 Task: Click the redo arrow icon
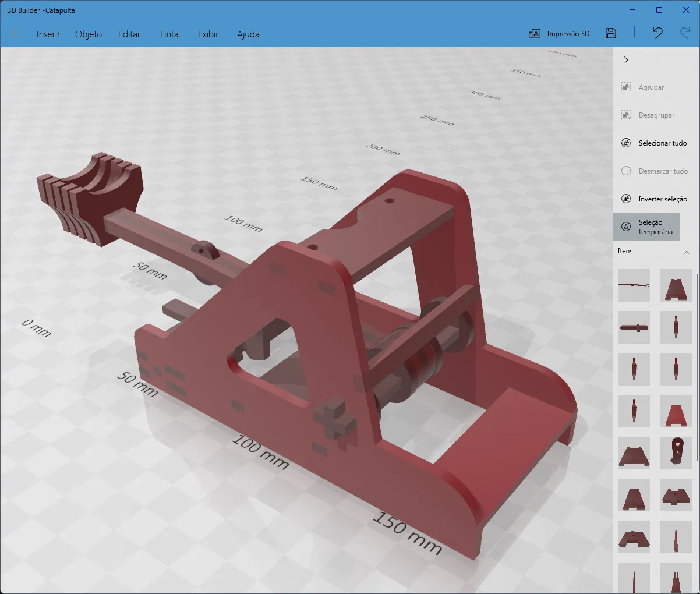tap(685, 33)
